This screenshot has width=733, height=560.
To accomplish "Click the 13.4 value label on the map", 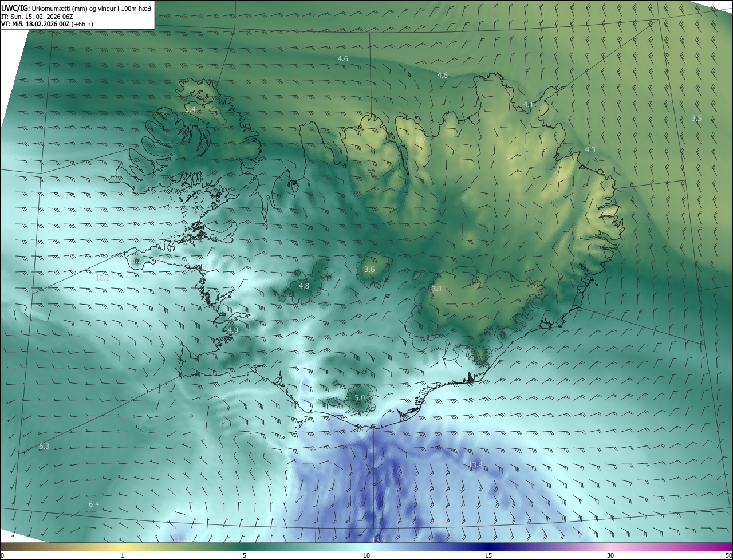I will point(475,464).
